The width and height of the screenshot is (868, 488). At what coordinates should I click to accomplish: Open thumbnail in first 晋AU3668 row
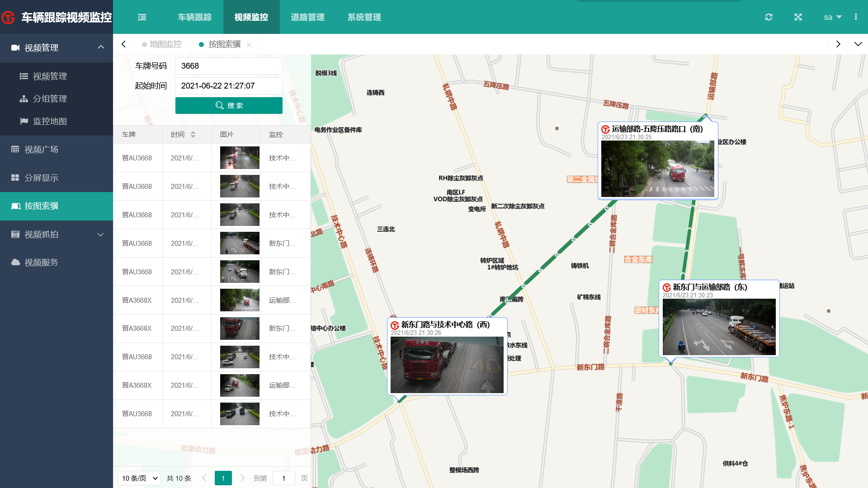(240, 158)
